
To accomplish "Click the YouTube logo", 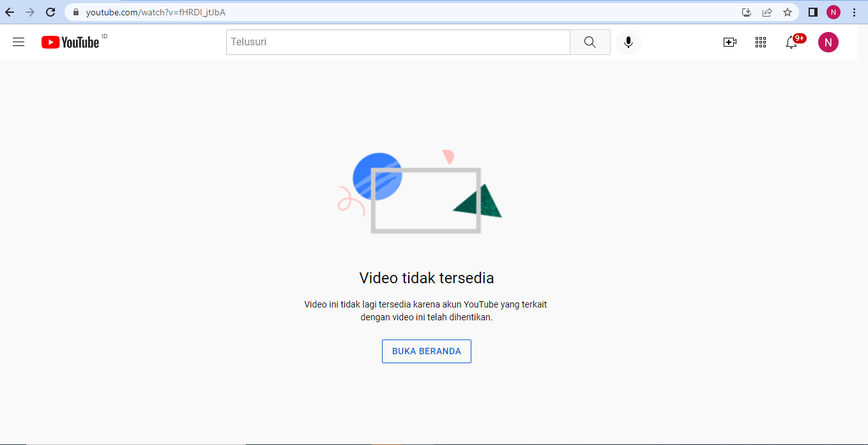I will 70,42.
